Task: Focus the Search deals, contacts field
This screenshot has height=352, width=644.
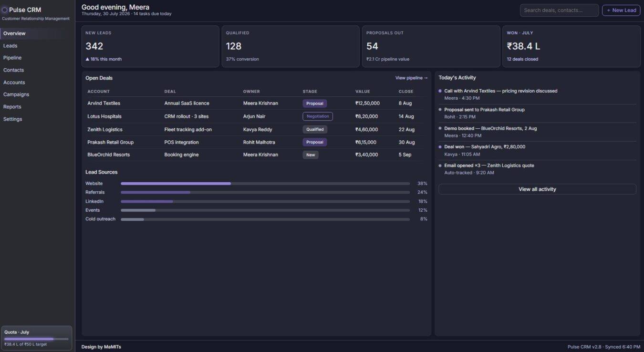Action: point(559,10)
